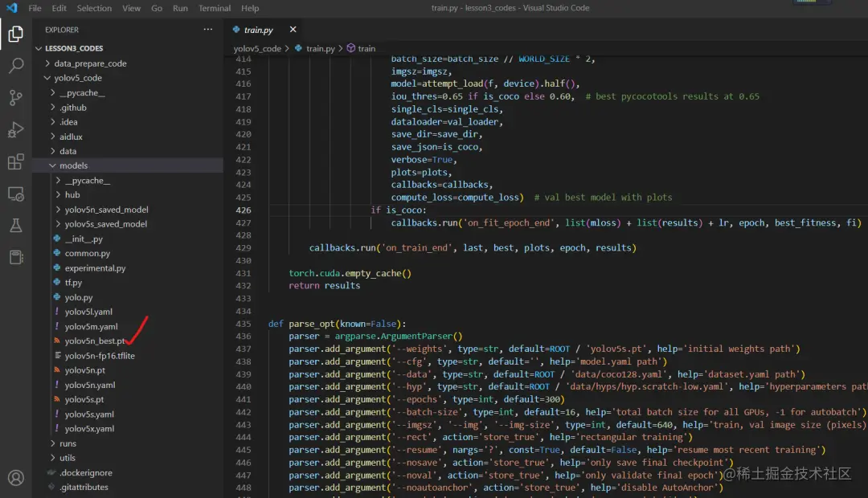Open the notebook-style icon below the Testing flask
Image resolution: width=868 pixels, height=498 pixels.
pos(15,257)
